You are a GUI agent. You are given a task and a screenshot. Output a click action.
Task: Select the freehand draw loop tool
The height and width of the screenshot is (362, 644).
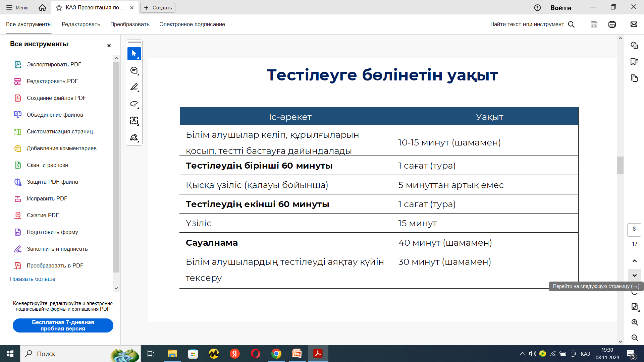click(x=134, y=104)
